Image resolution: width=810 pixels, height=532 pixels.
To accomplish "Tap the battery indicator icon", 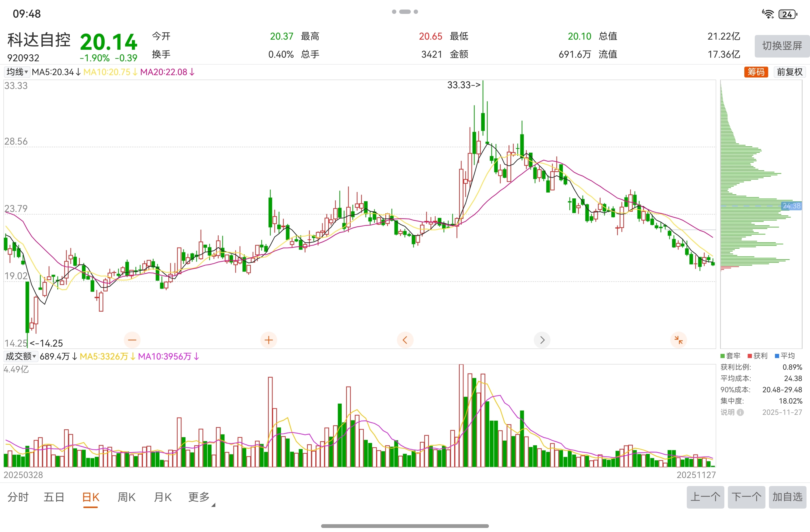I will click(787, 14).
